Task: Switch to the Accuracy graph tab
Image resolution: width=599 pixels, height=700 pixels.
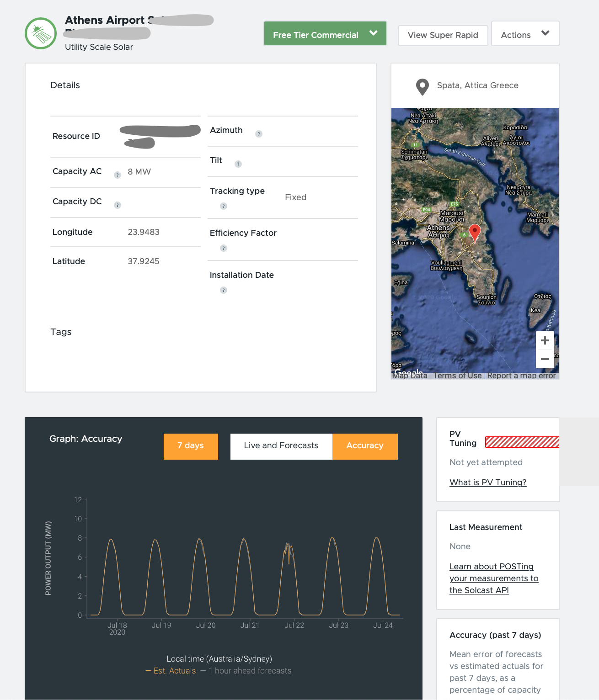Action: [x=365, y=446]
